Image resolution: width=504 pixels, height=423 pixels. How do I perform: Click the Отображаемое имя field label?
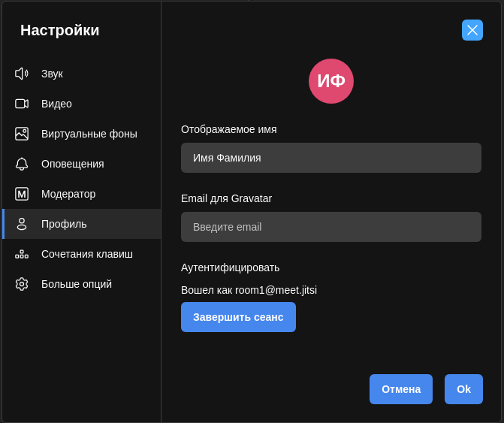click(228, 129)
